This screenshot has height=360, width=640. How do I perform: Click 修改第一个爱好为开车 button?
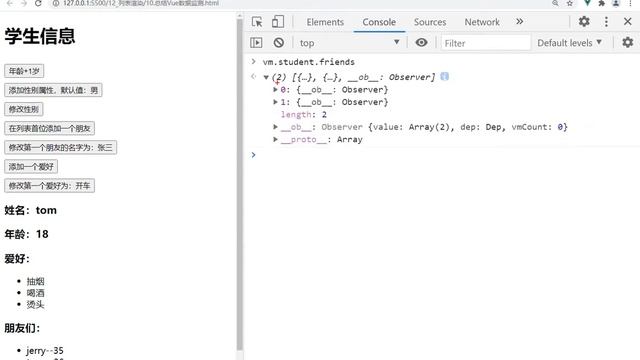point(49,186)
